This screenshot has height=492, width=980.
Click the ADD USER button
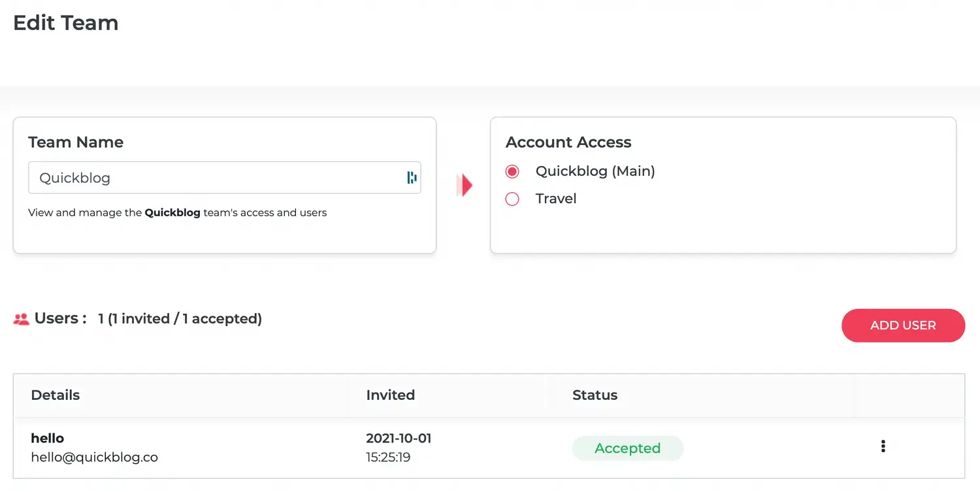pos(903,325)
